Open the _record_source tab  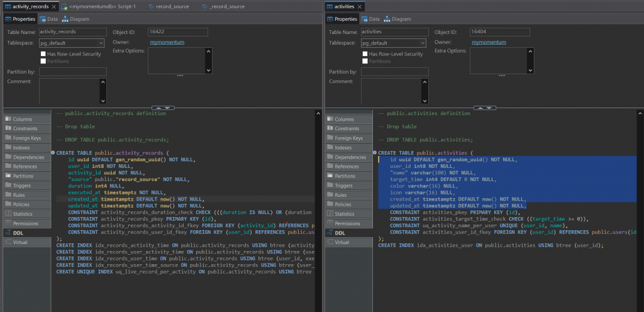tap(224, 6)
